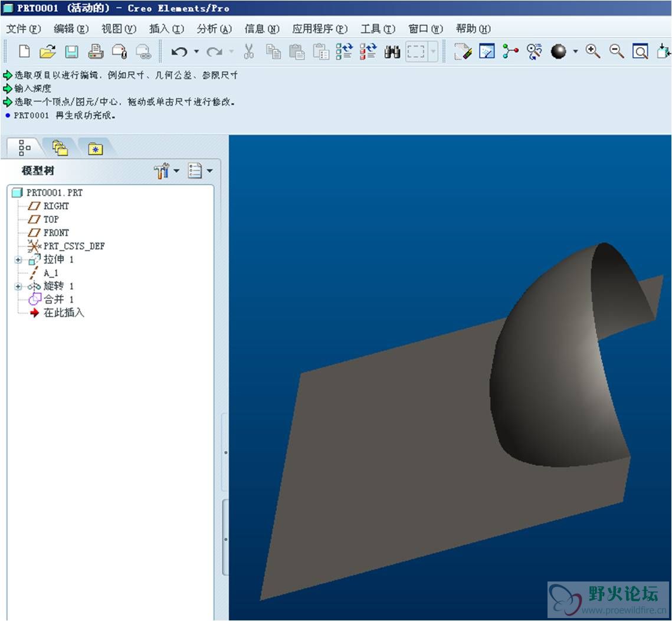Expand the 拉伸 1 feature node

[18, 259]
